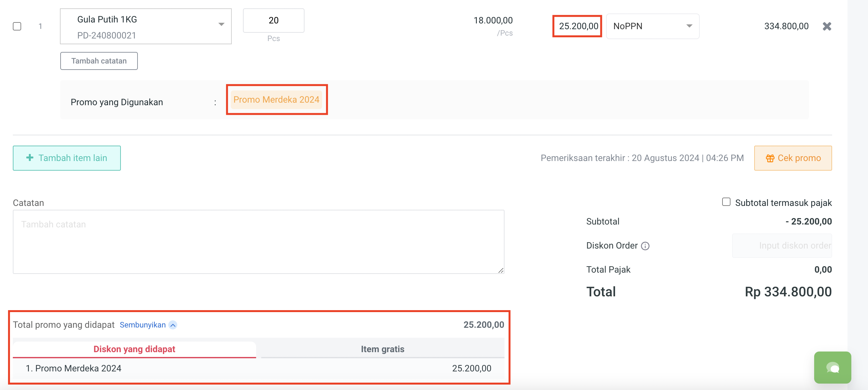
Task: Collapse promo details with chevron-up icon
Action: (x=173, y=325)
